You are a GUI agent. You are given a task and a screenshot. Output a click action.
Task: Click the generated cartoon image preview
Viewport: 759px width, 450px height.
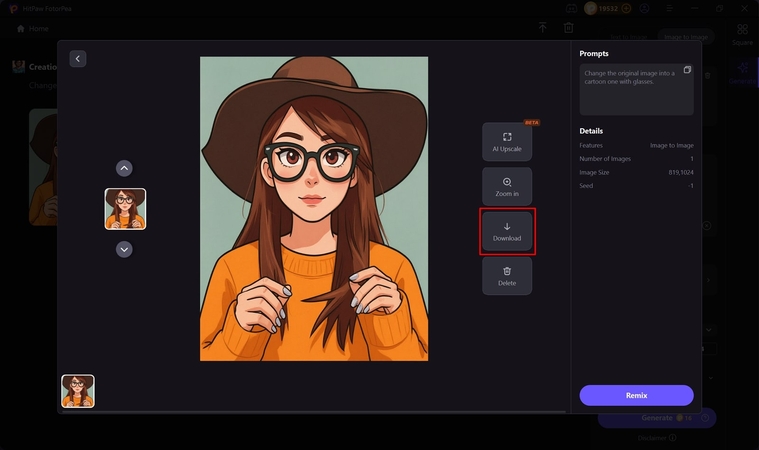314,209
